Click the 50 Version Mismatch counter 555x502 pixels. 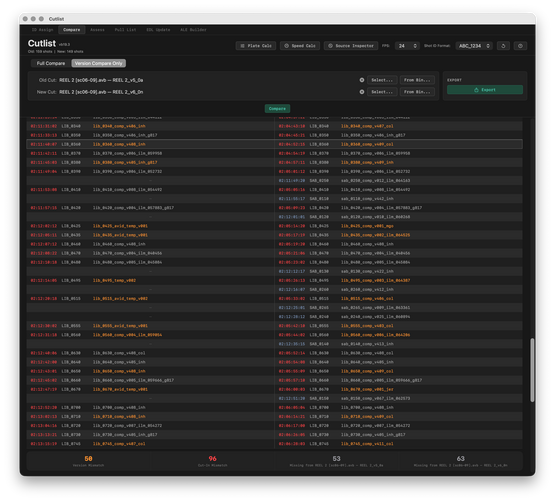point(88,461)
